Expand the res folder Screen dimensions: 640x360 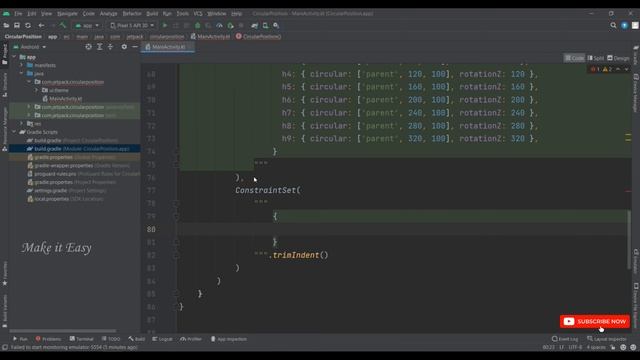(22, 124)
